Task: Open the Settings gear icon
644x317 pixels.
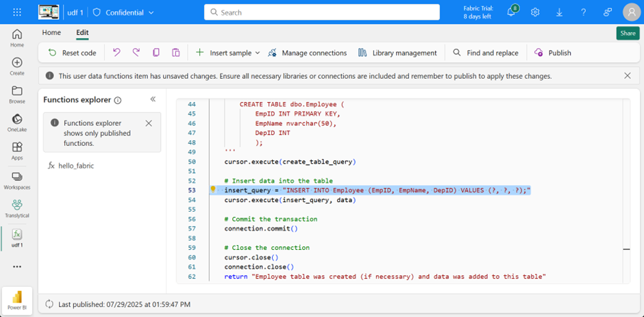Action: coord(535,12)
